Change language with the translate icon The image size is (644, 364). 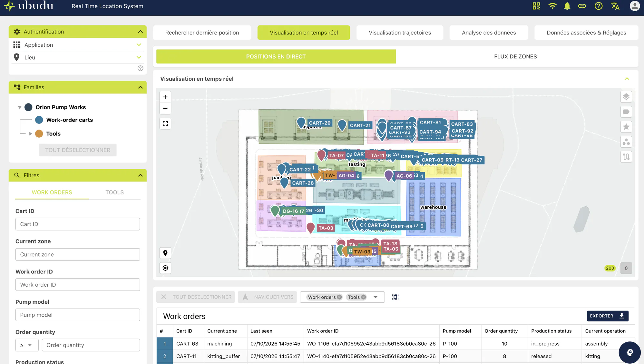pos(615,6)
